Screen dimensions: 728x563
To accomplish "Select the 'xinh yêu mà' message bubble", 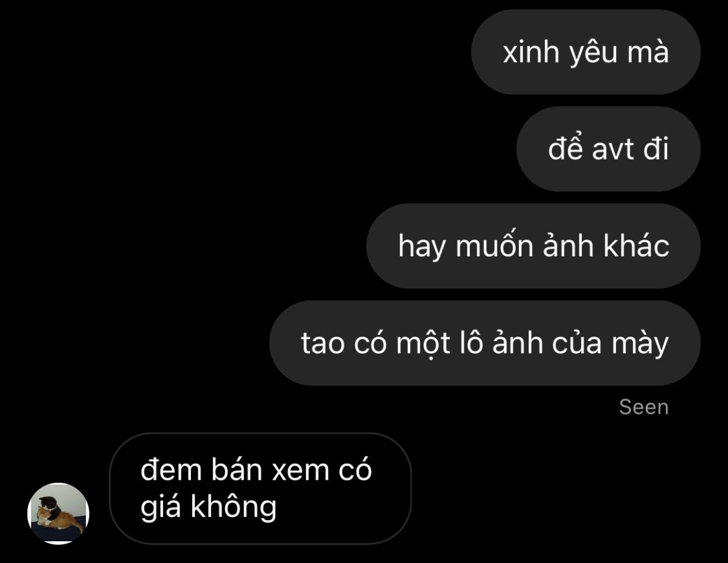I will (586, 52).
